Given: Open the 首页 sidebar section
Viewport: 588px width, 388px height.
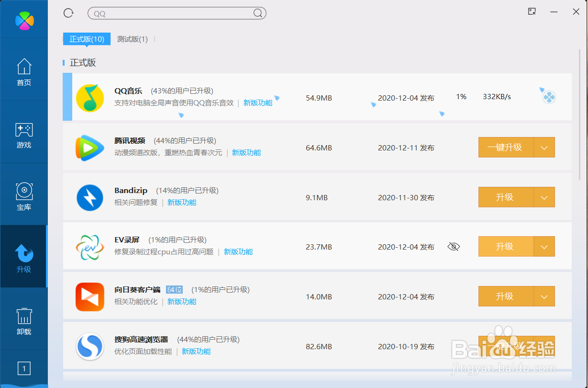Looking at the screenshot, I should pyautogui.click(x=24, y=72).
